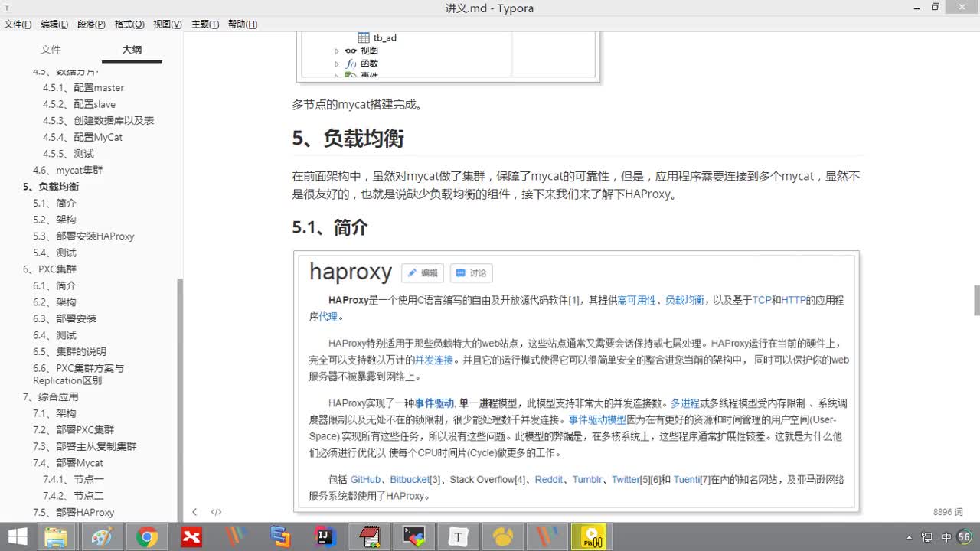Open the 主题(T) menu

pyautogui.click(x=204, y=24)
